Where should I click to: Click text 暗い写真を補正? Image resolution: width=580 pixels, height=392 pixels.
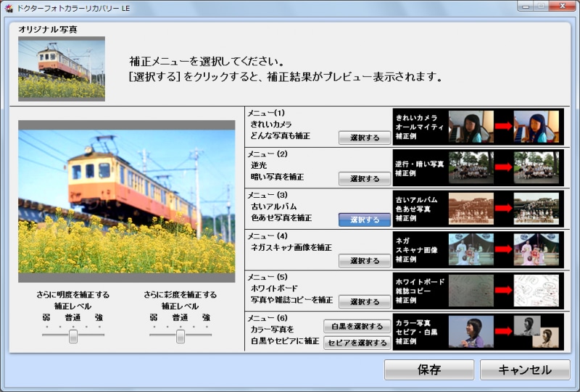[x=277, y=177]
